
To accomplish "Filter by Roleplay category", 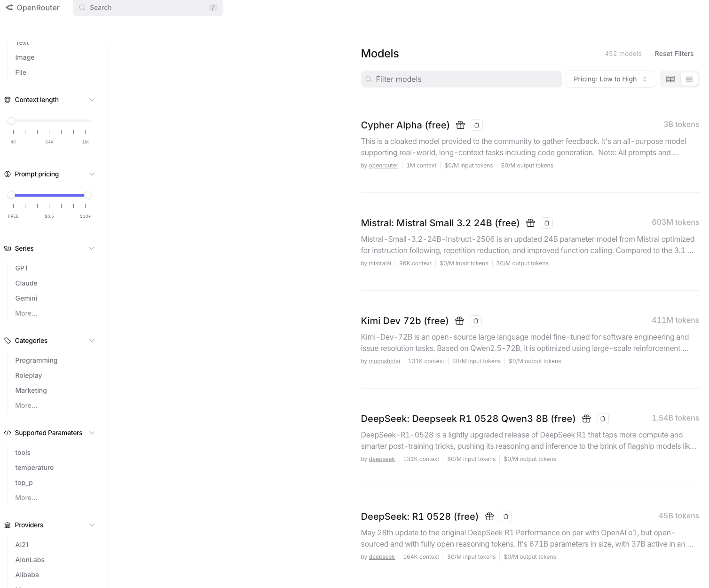I will (x=29, y=375).
